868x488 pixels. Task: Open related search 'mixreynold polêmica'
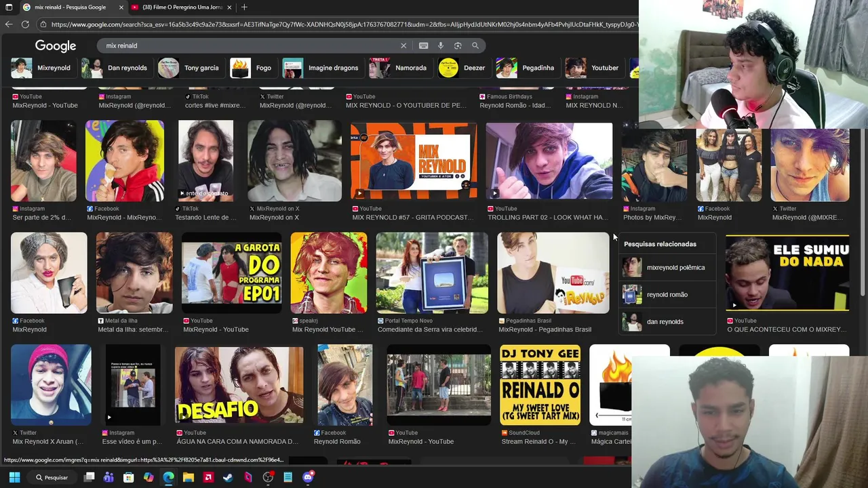point(667,268)
